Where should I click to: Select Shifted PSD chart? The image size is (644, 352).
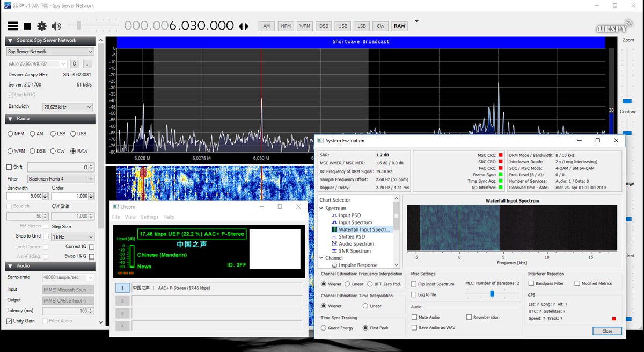click(352, 236)
